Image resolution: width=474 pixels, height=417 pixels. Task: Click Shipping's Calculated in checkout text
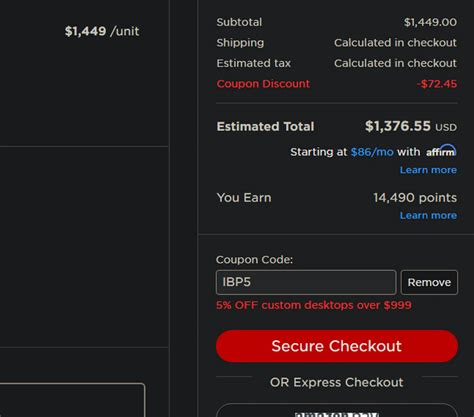[395, 43]
